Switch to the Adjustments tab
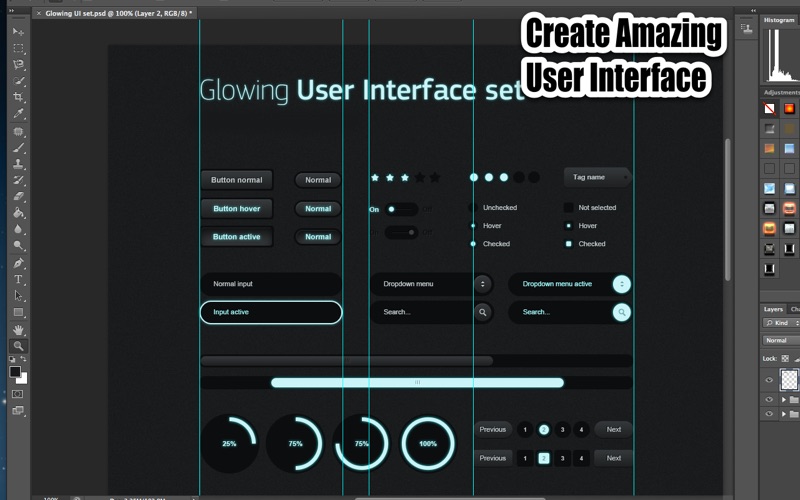 tap(781, 92)
